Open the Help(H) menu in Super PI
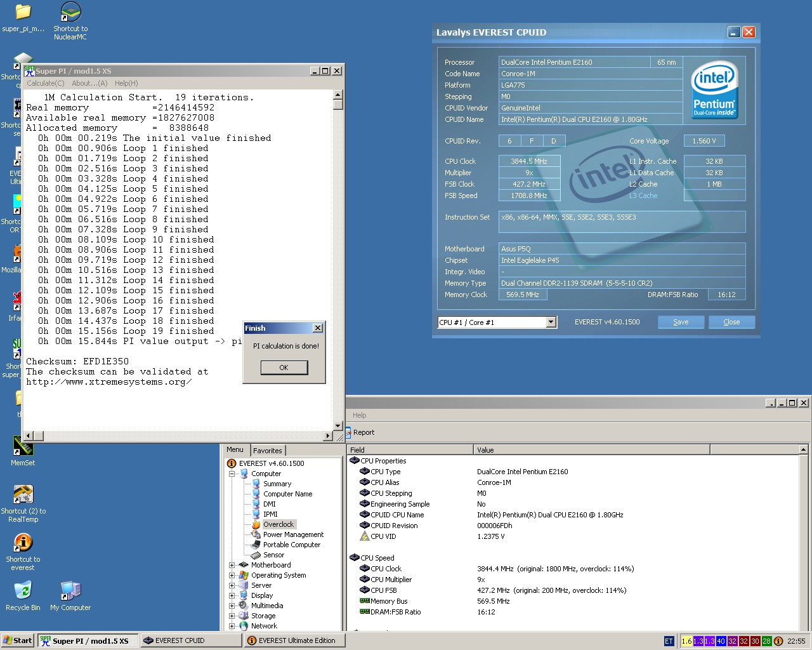 click(x=126, y=83)
